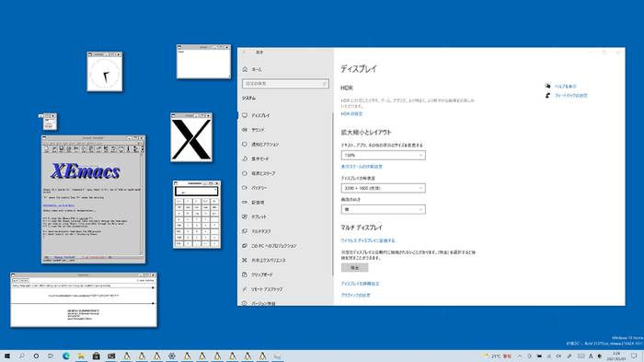The height and width of the screenshot is (362, 644).
Task: Click the Cortana circle icon on taskbar
Action: 36,356
